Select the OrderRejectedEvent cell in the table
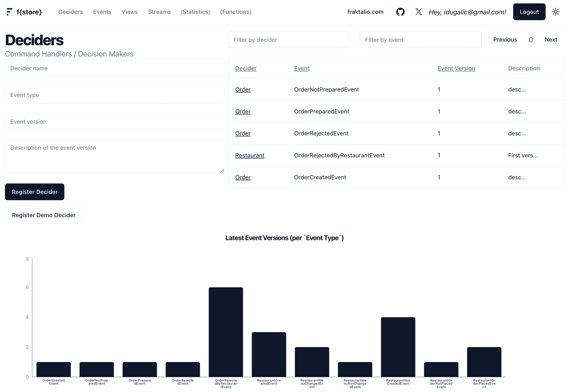 point(321,133)
